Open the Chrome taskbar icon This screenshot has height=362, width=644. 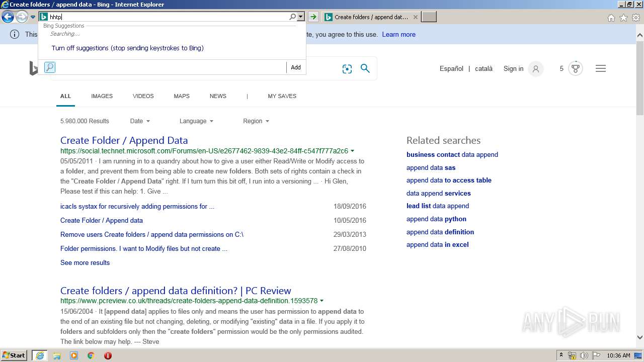[91, 355]
